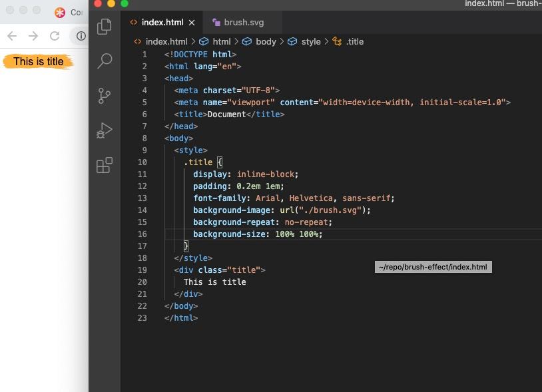Click the <div class="title"> line
This screenshot has height=392, width=542.
click(x=220, y=270)
